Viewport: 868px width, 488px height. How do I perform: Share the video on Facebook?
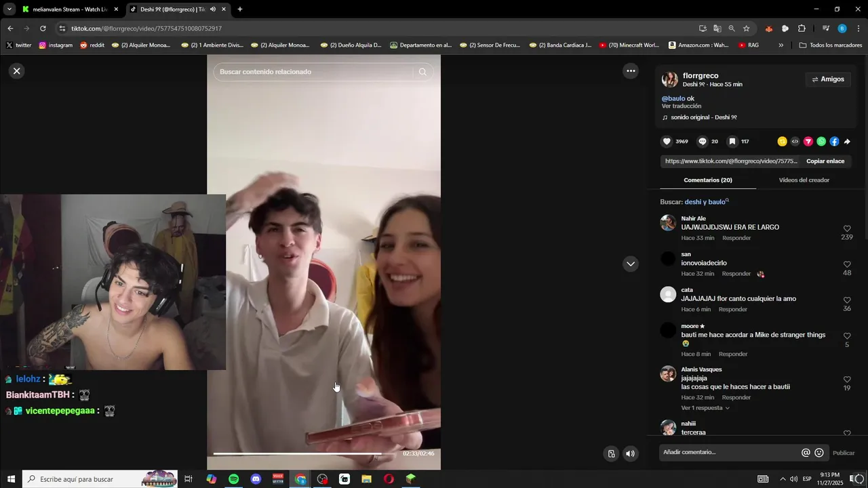(834, 142)
